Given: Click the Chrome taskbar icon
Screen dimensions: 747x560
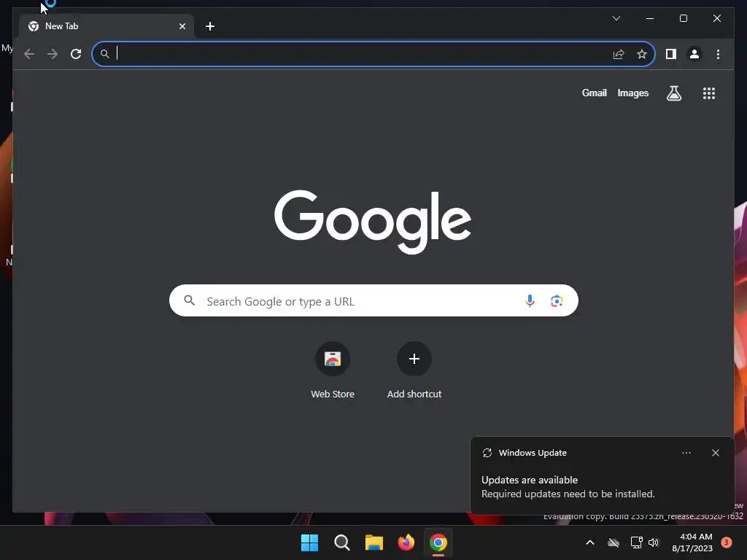Looking at the screenshot, I should coord(438,542).
